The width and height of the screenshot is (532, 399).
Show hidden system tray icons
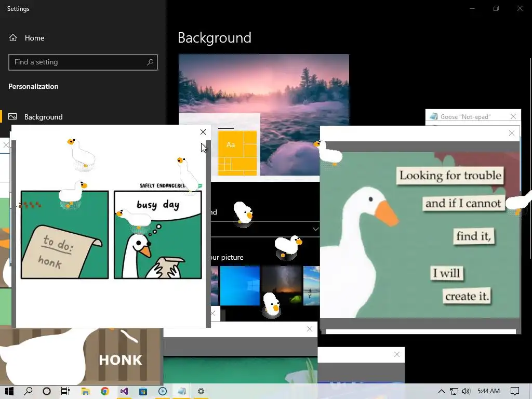441,391
